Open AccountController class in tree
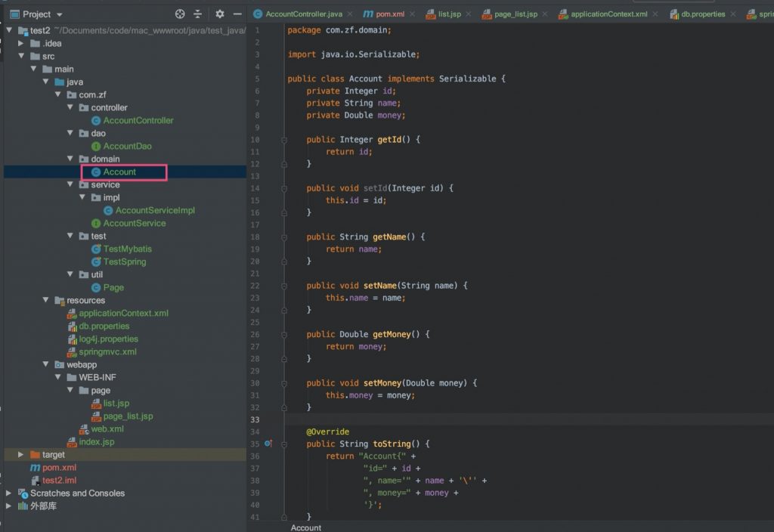 tap(138, 120)
